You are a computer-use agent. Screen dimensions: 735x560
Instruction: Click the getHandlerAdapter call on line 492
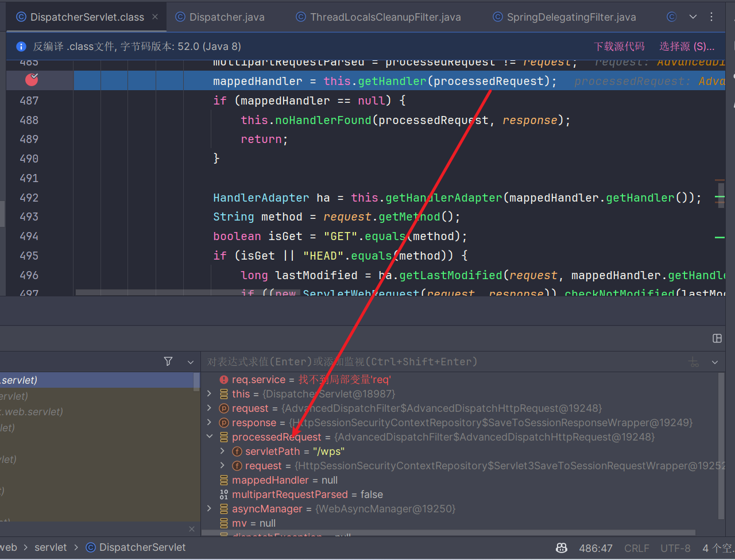444,198
